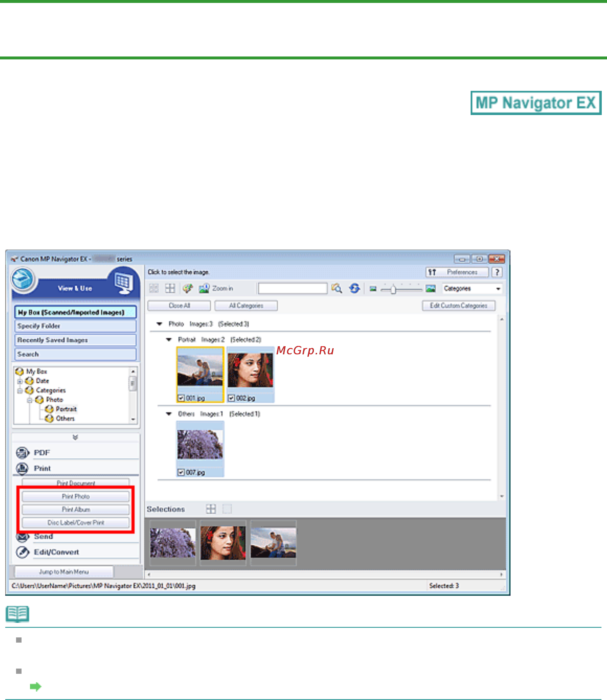This screenshot has height=700, width=607.
Task: Click the image list scroll-down arrow
Action: [502, 496]
